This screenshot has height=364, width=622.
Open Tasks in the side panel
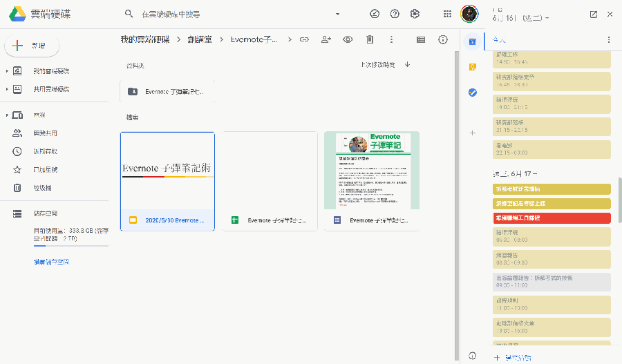pos(473,93)
